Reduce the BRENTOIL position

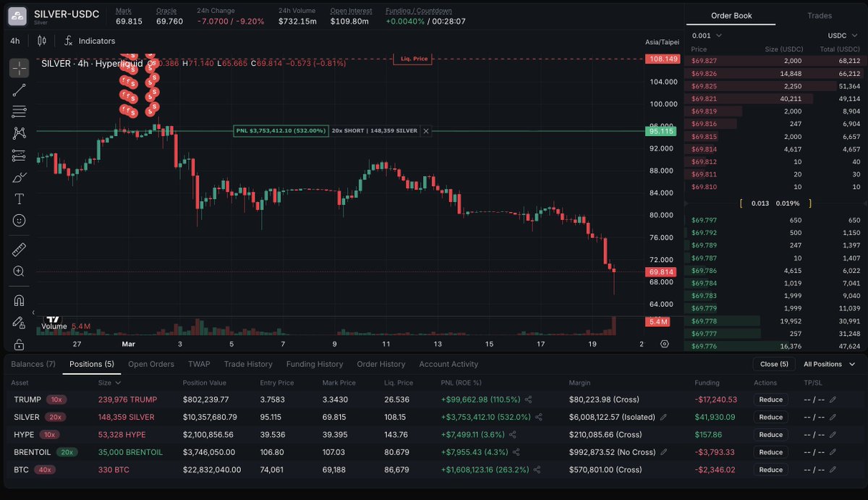[x=771, y=452]
